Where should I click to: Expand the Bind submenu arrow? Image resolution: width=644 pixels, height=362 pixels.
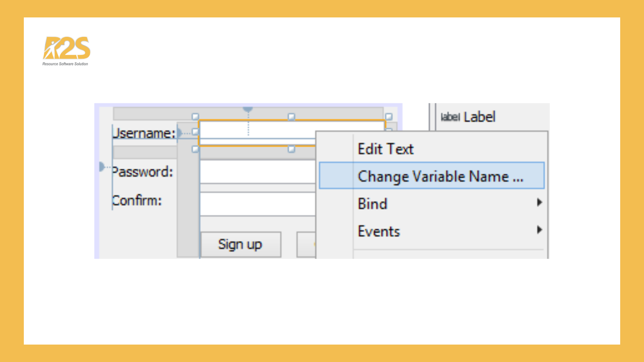[539, 202]
